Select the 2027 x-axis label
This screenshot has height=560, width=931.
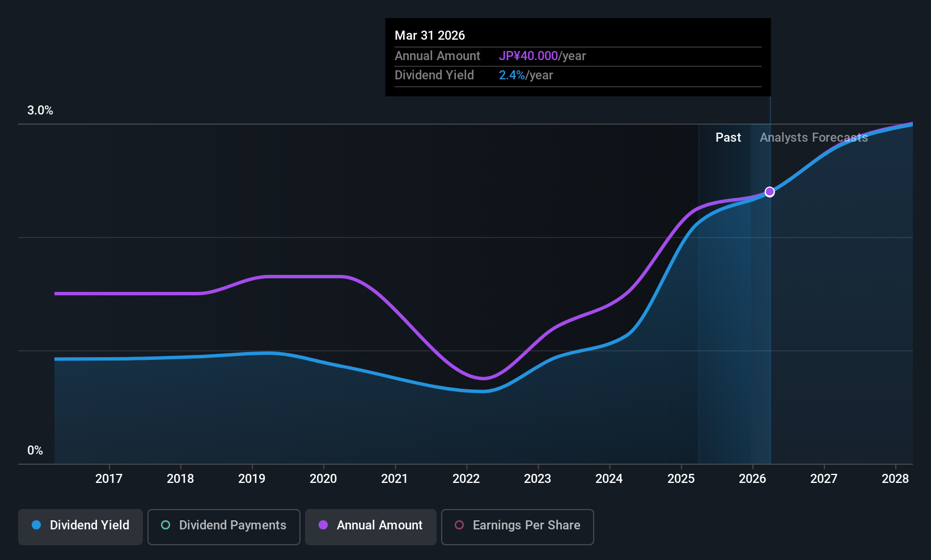click(824, 479)
